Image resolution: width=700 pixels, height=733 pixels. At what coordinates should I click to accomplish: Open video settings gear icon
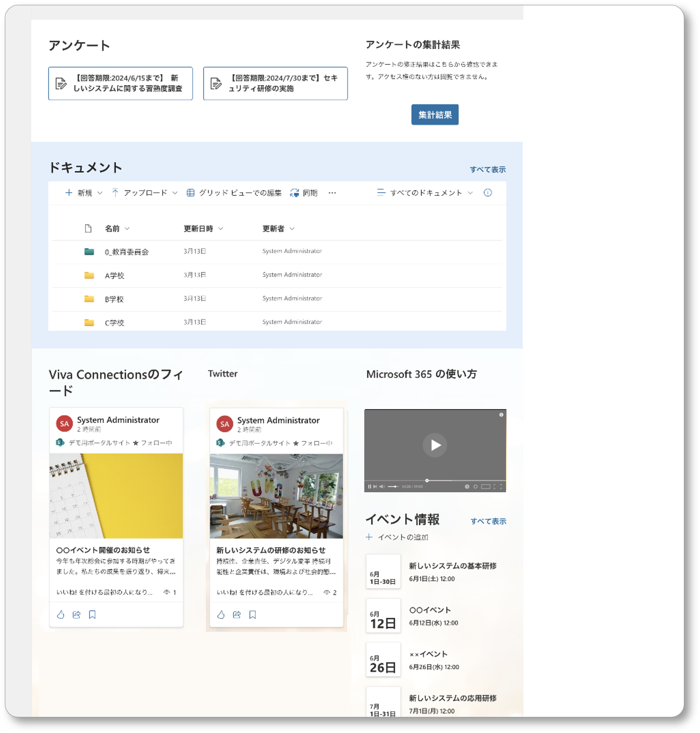coord(475,487)
